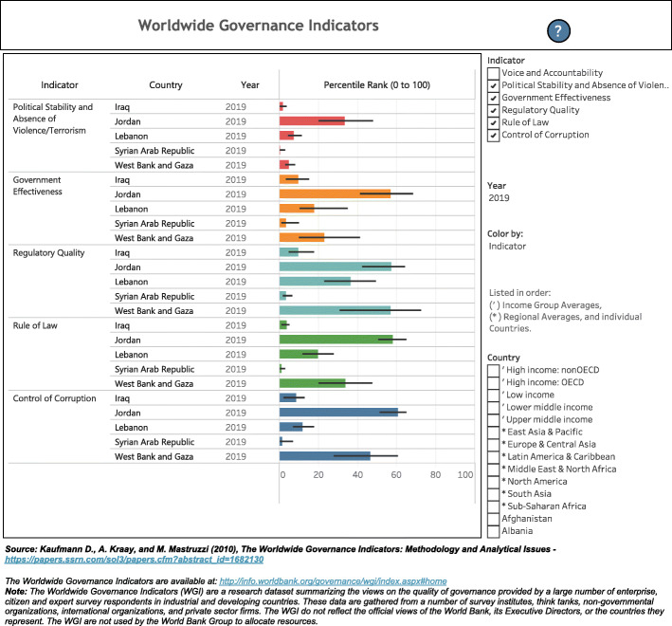This screenshot has height=626, width=672.
Task: Click the Year 2019 filter value
Action: (501, 199)
